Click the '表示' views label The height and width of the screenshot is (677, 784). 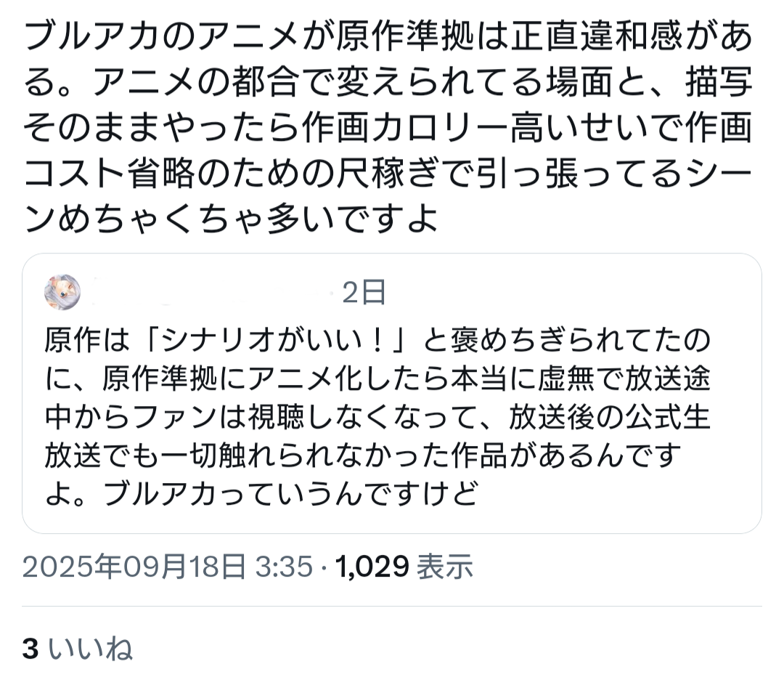(x=445, y=567)
